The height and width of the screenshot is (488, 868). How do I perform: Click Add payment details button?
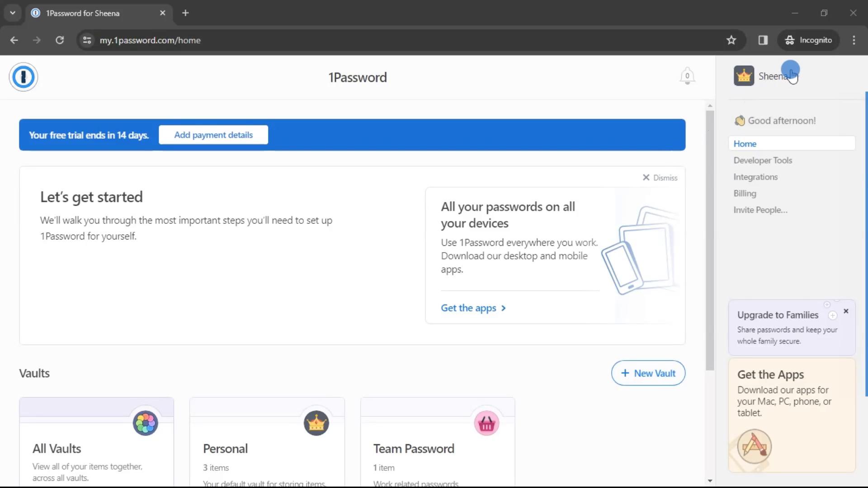pos(213,135)
